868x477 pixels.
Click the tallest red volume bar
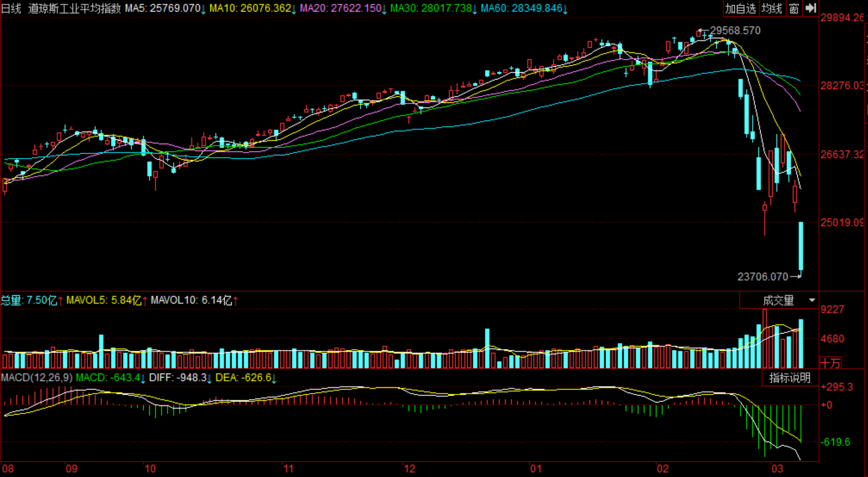tap(765, 339)
